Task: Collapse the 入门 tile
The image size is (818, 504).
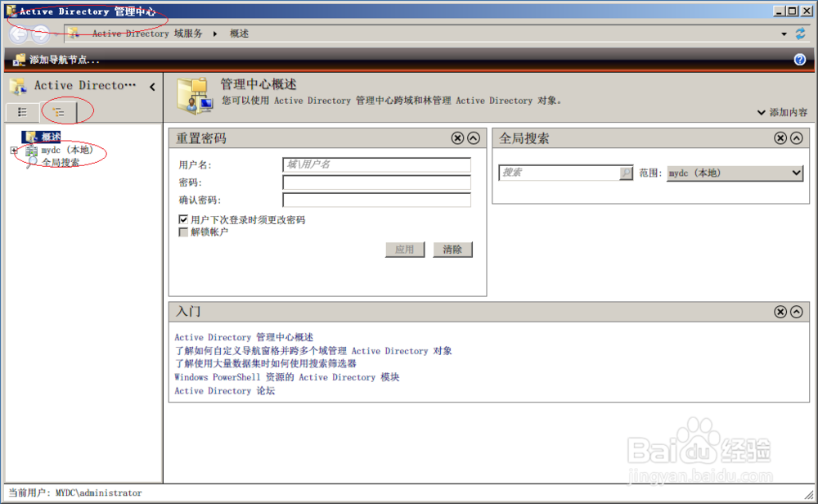Action: pos(796,312)
